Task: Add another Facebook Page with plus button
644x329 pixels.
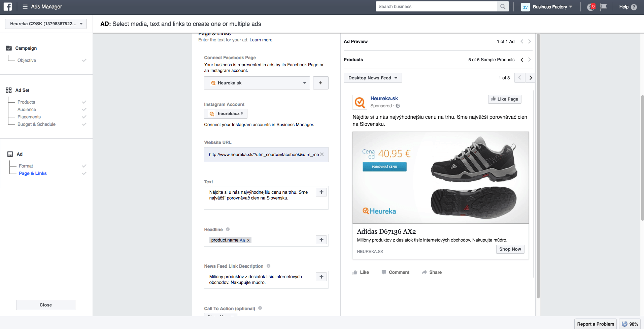Action: coord(320,83)
